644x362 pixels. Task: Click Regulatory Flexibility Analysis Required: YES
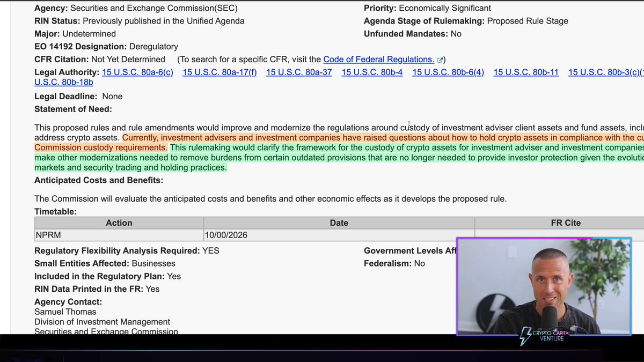pos(127,250)
